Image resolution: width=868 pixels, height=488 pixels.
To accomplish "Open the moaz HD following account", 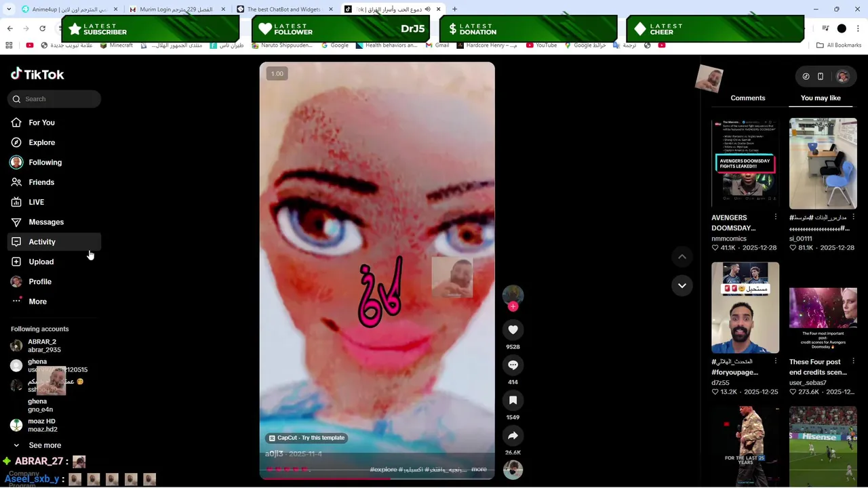I will tap(54, 425).
